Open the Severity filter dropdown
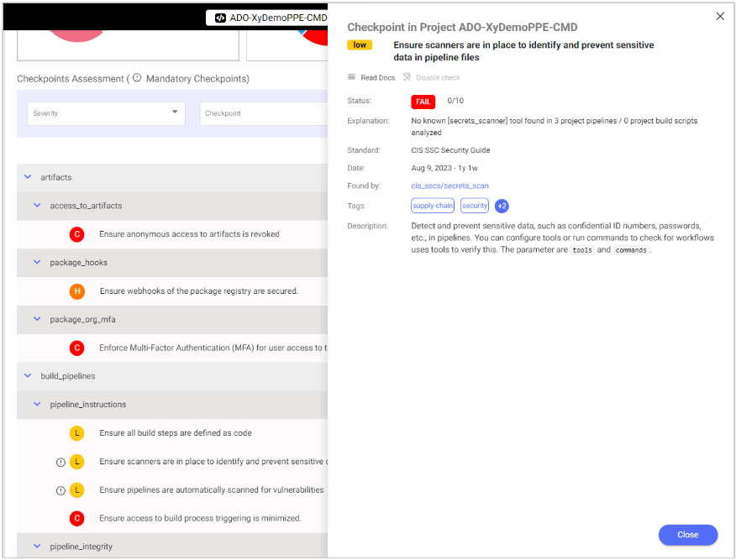 click(106, 113)
